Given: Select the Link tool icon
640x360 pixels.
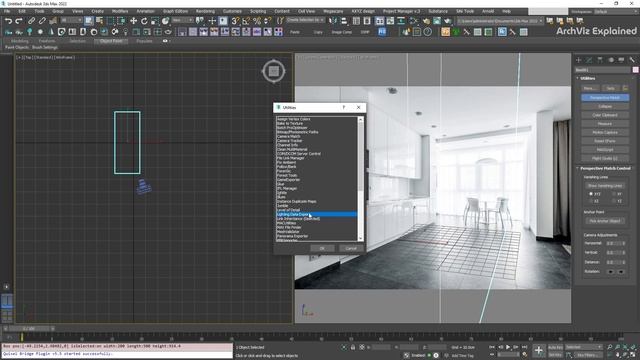Looking at the screenshot, I should point(31,20).
